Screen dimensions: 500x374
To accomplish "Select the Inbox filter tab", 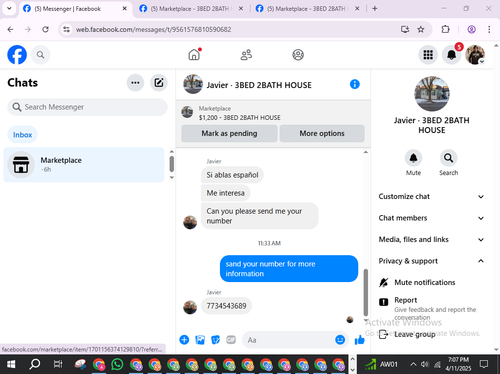I will tap(23, 135).
